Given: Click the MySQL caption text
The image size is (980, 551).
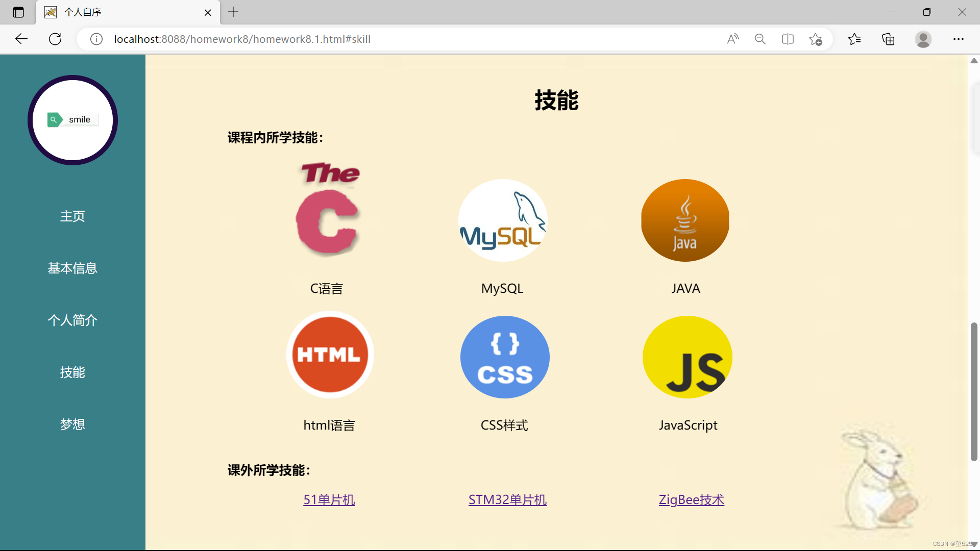Looking at the screenshot, I should click(502, 289).
